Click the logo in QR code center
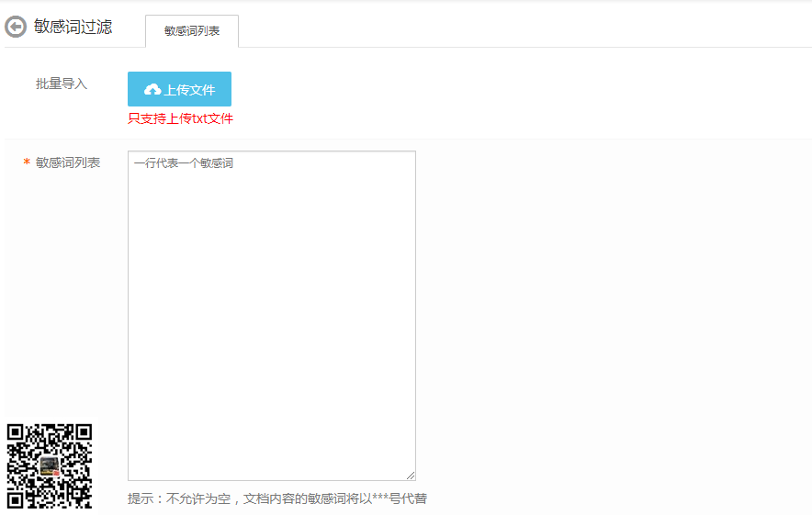Image resolution: width=812 pixels, height=515 pixels. [50, 466]
